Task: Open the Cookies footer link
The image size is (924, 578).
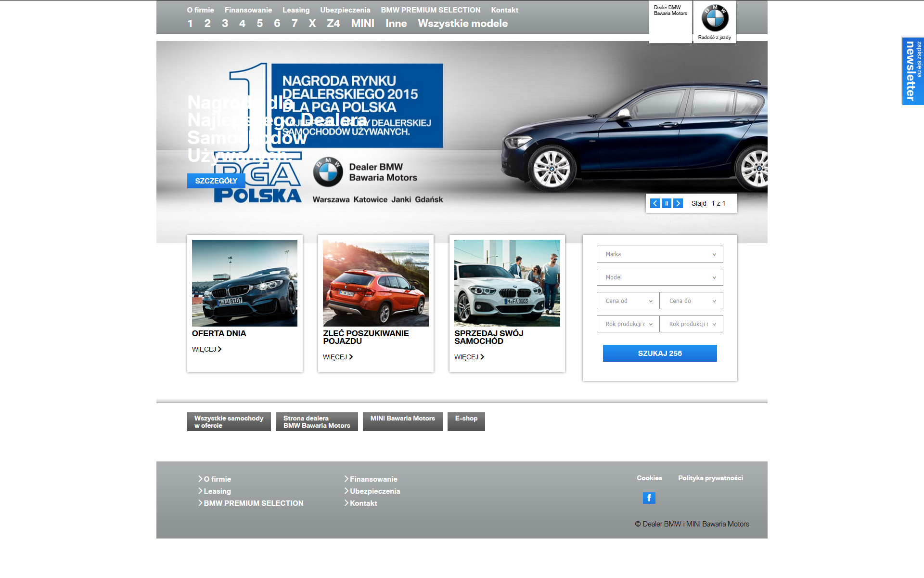Action: click(649, 478)
